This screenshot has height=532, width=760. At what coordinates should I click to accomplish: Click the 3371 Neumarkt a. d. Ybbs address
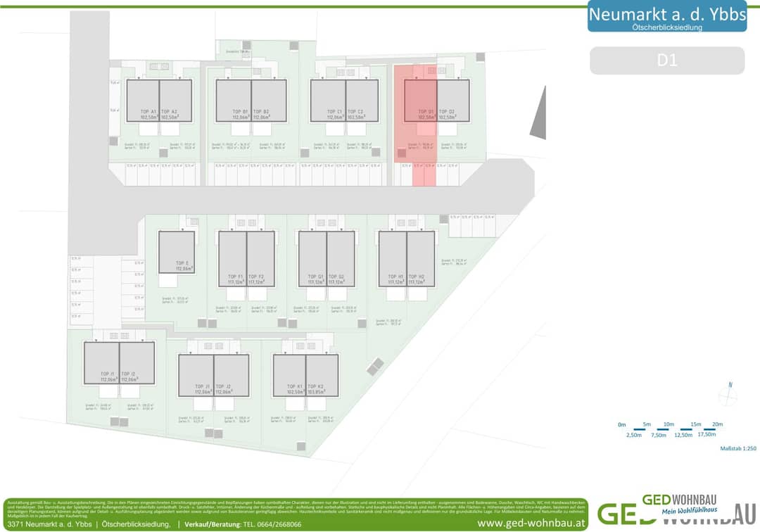(x=49, y=524)
